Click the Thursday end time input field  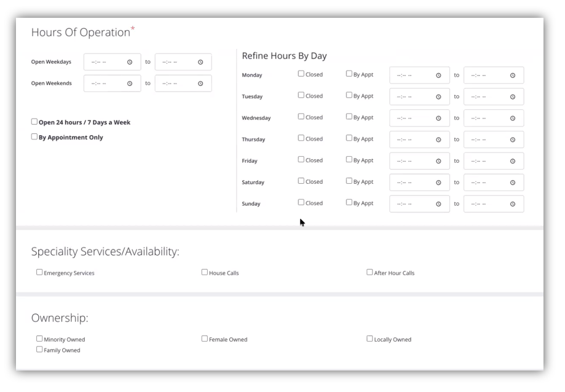tap(486, 139)
